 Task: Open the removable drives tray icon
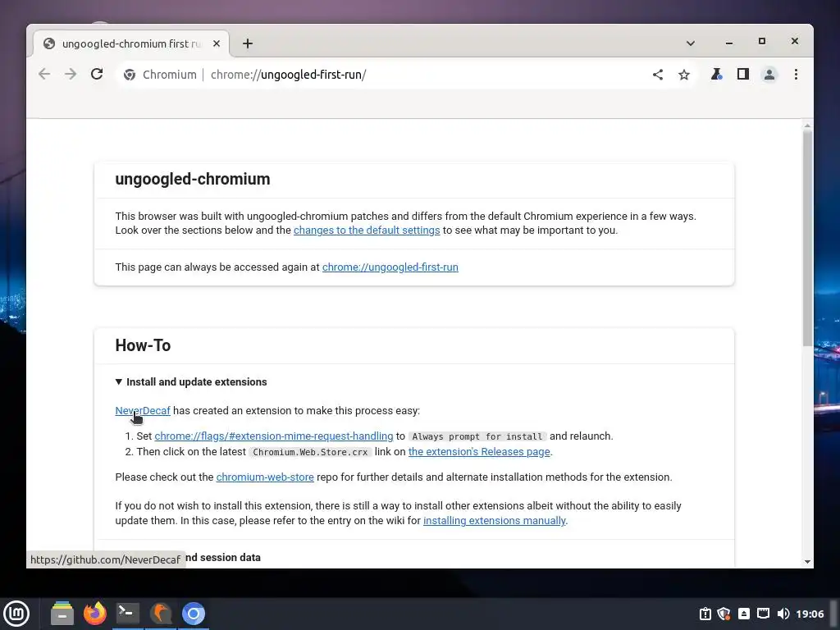pos(743,614)
